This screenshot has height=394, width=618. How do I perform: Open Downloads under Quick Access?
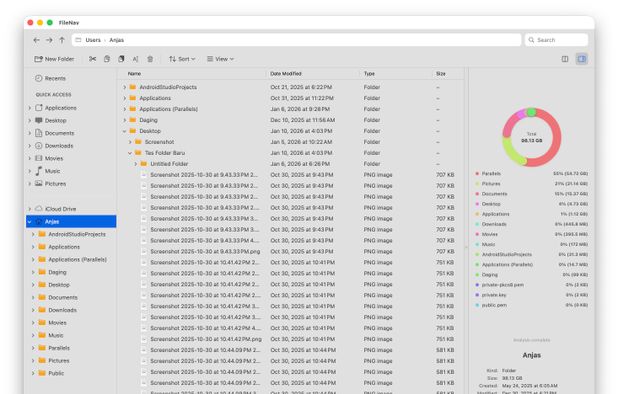click(x=54, y=145)
